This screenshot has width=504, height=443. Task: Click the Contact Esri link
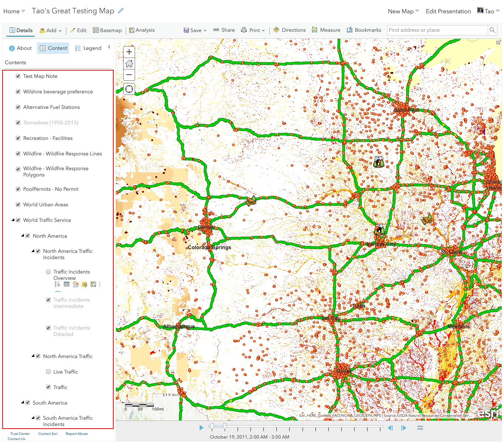[x=47, y=433]
